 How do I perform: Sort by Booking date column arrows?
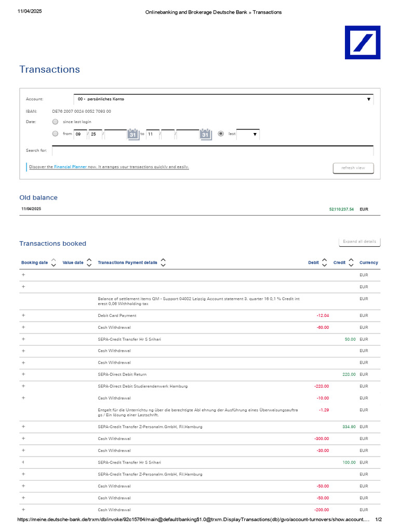(x=54, y=262)
